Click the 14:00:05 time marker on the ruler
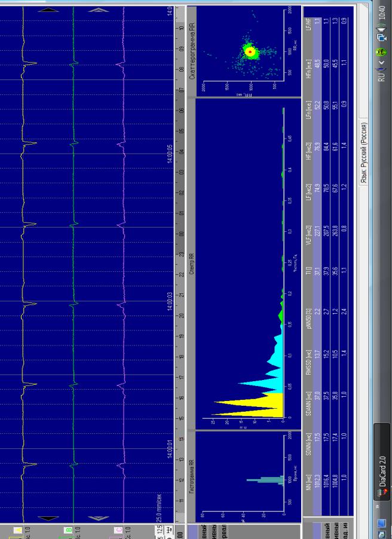392x539 pixels. point(170,154)
